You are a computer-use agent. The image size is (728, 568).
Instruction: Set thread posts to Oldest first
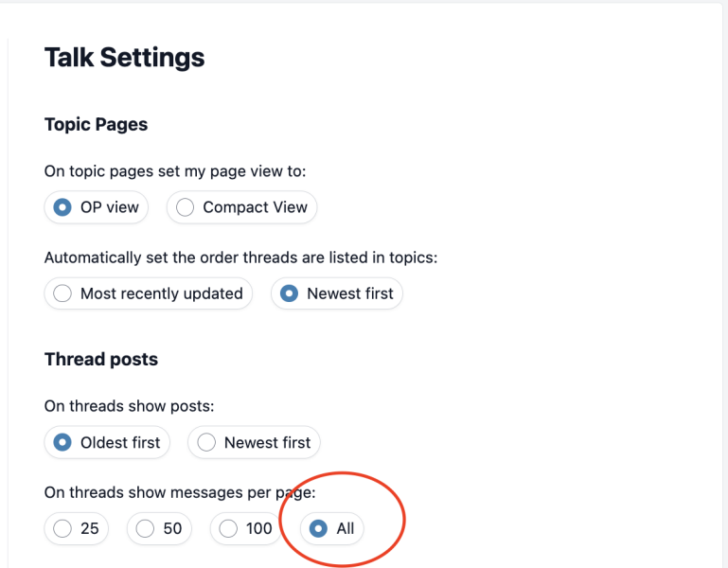tap(62, 442)
